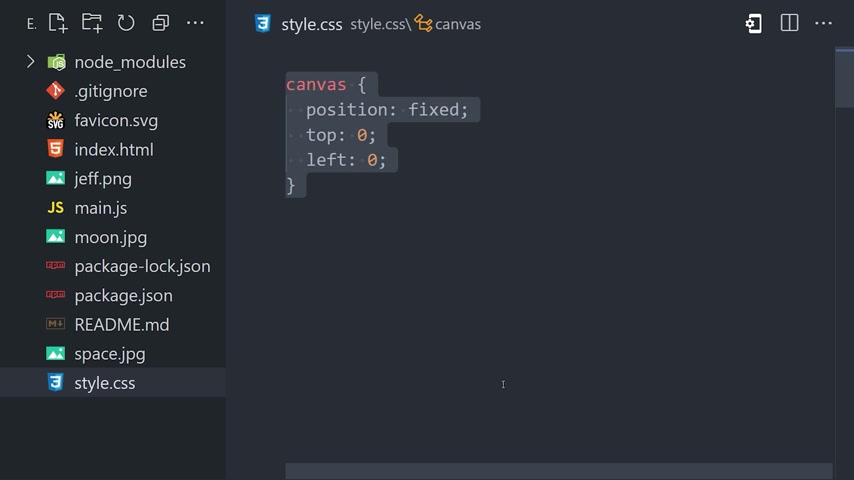Click the New File icon in explorer

[x=58, y=23]
